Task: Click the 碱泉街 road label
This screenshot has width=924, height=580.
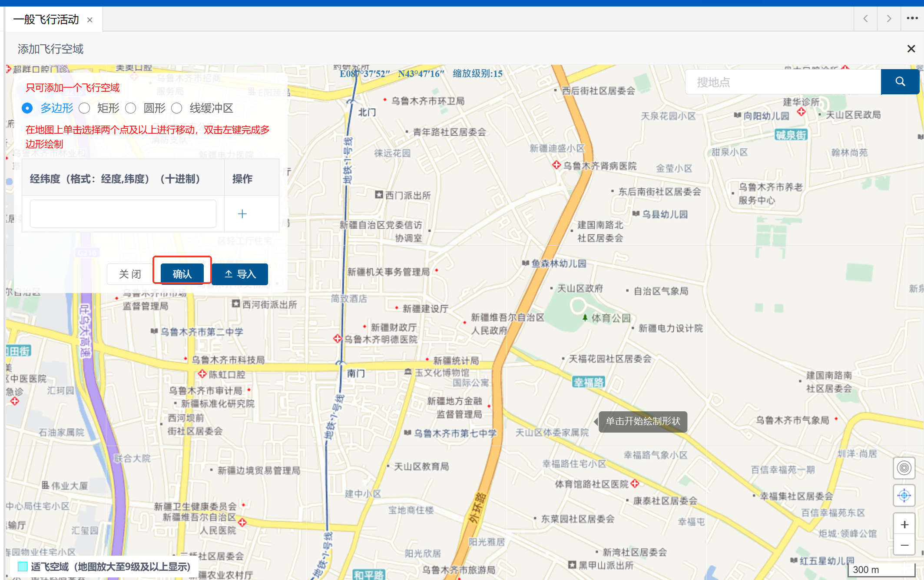Action: tap(791, 135)
